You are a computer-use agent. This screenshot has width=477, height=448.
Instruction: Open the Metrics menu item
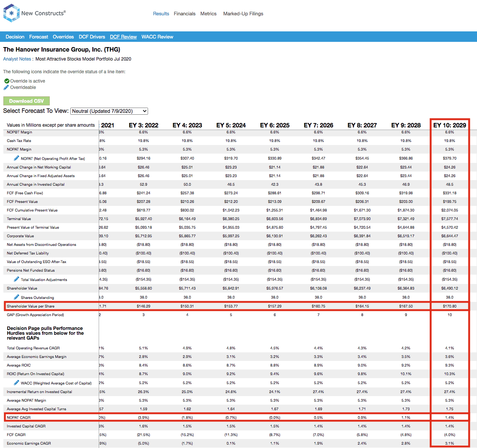tap(208, 14)
